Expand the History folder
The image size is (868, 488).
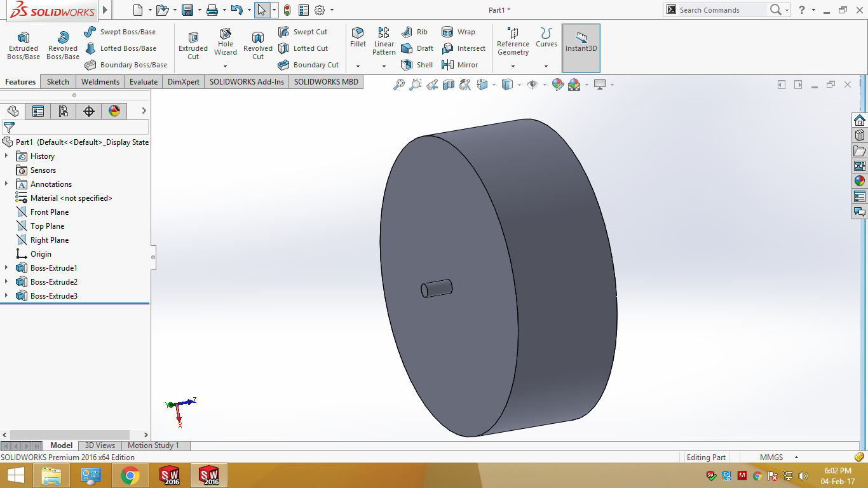(6, 156)
